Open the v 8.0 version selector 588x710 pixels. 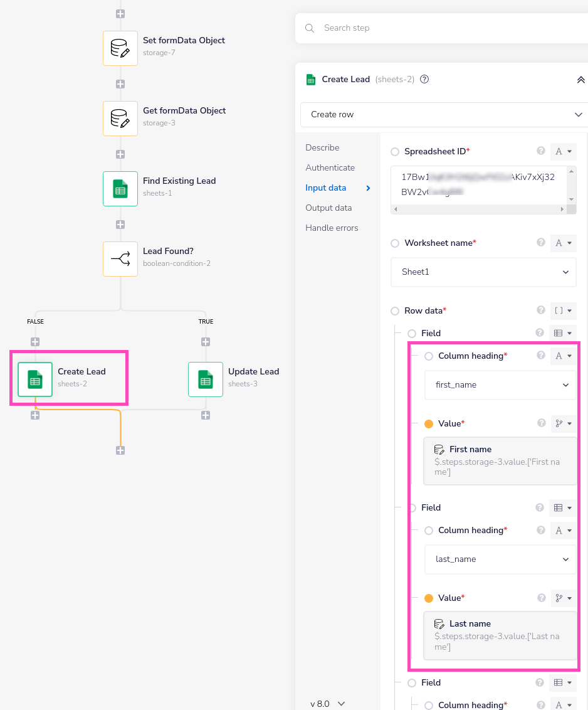click(x=328, y=704)
